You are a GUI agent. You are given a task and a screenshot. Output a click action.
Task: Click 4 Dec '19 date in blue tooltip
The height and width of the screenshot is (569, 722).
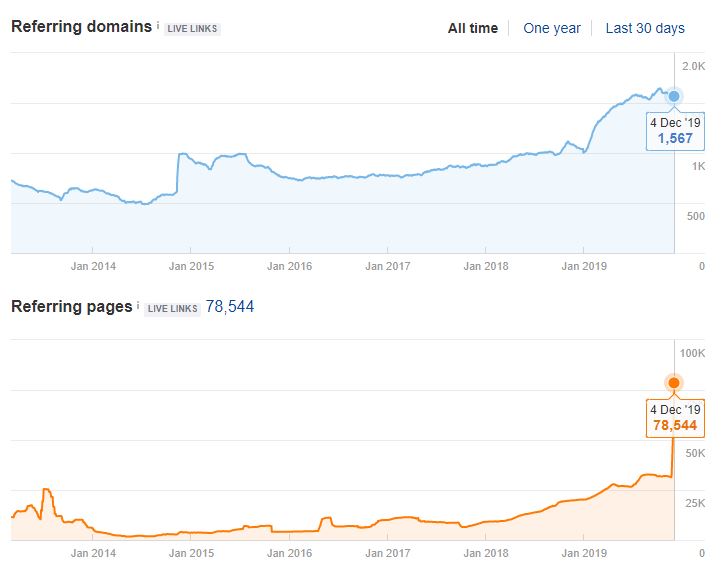coord(675,122)
